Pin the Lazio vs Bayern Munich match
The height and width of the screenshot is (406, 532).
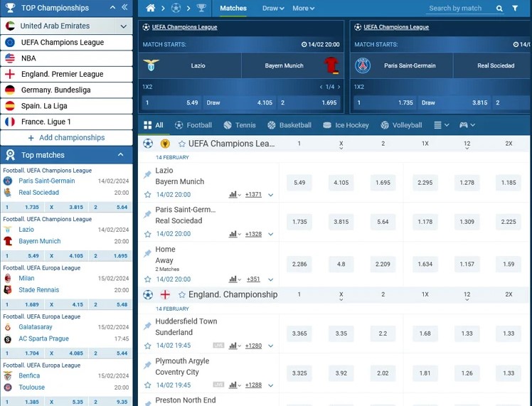(147, 175)
